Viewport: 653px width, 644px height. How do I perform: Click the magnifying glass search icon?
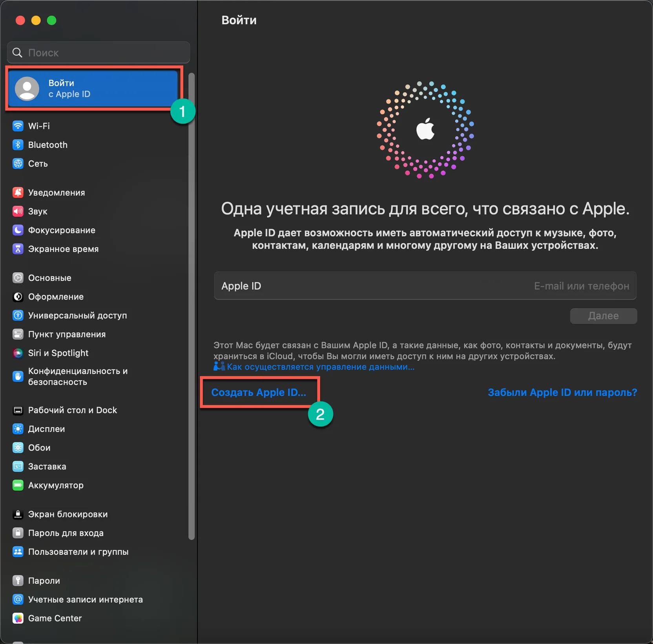[x=17, y=53]
